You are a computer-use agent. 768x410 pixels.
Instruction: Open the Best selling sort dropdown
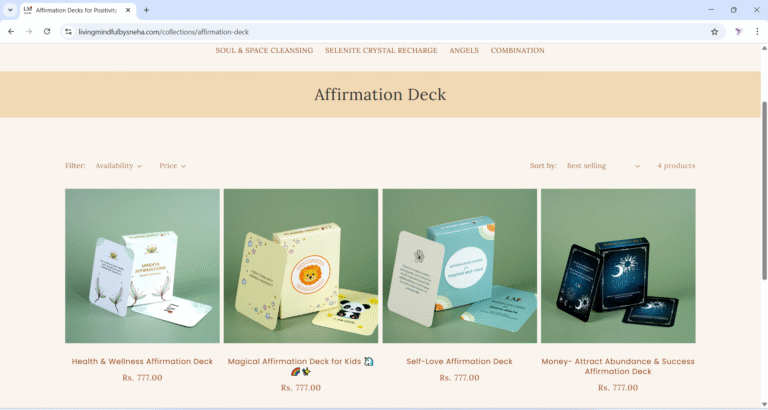point(603,166)
